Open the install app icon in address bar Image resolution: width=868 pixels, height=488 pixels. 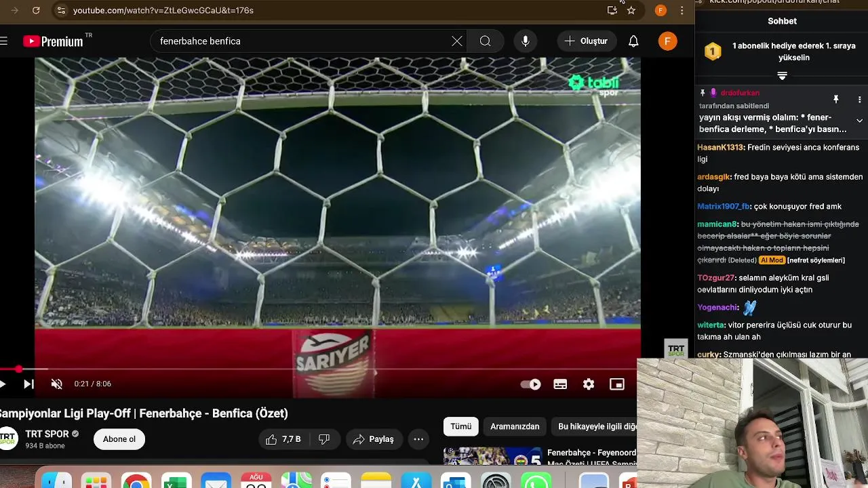pyautogui.click(x=612, y=10)
